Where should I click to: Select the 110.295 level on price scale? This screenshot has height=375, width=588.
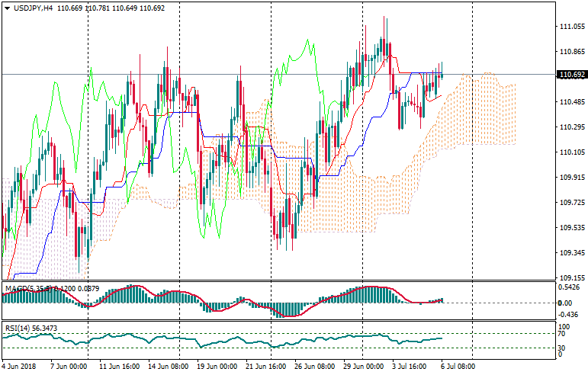click(x=571, y=127)
